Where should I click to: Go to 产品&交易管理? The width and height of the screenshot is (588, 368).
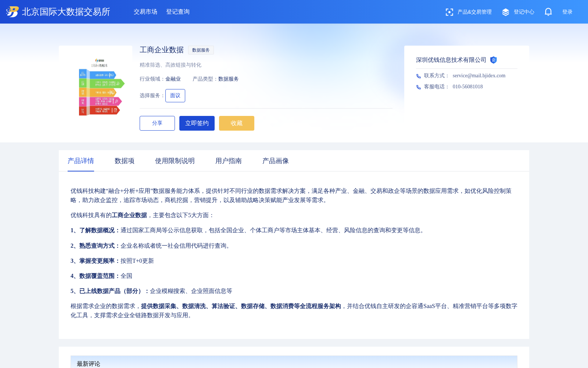[474, 12]
